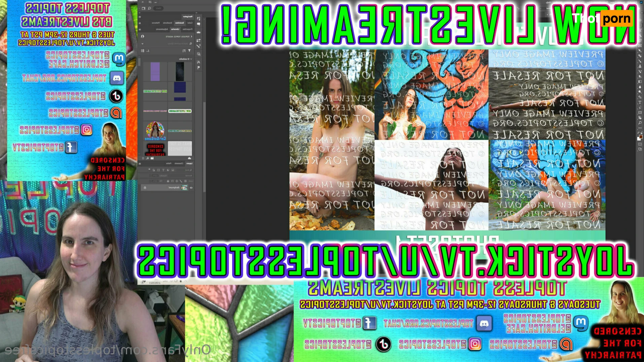Open the Libraries cloud sync icon
This screenshot has height=362, width=644.
pos(189,158)
